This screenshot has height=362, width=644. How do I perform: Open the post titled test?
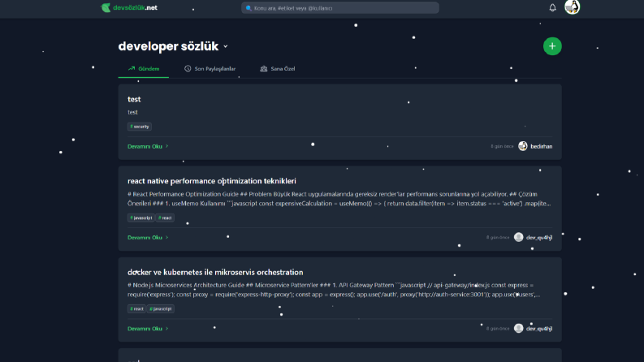(134, 99)
